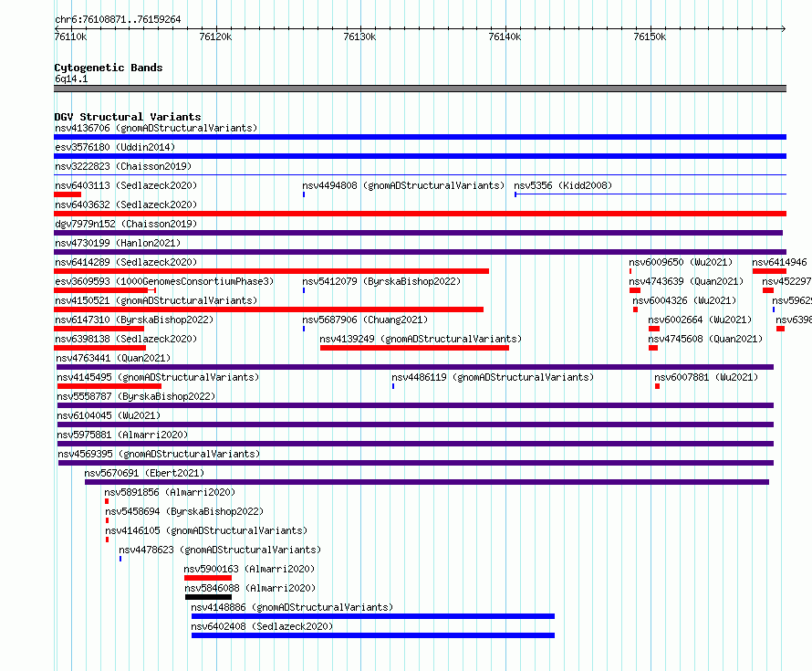
Task: Open nsv6004326 (Wu2021) variant
Action: tap(684, 300)
